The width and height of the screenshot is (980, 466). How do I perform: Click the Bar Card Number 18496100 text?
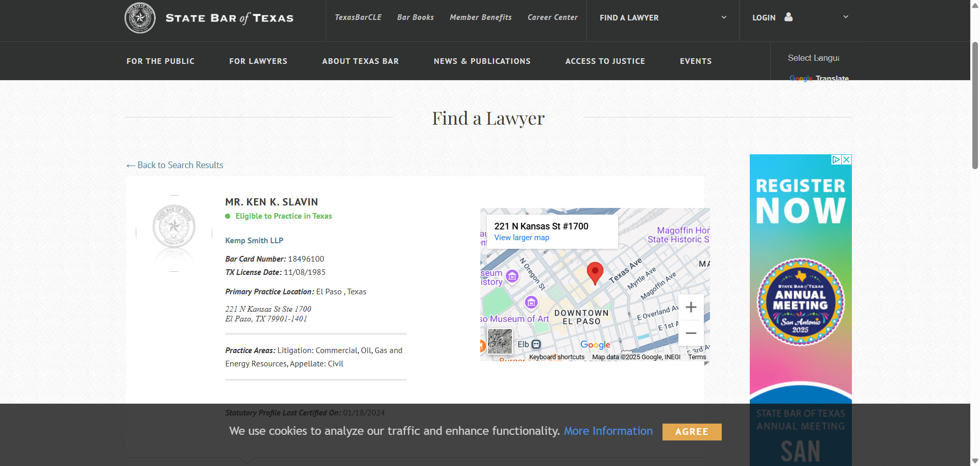click(x=275, y=259)
